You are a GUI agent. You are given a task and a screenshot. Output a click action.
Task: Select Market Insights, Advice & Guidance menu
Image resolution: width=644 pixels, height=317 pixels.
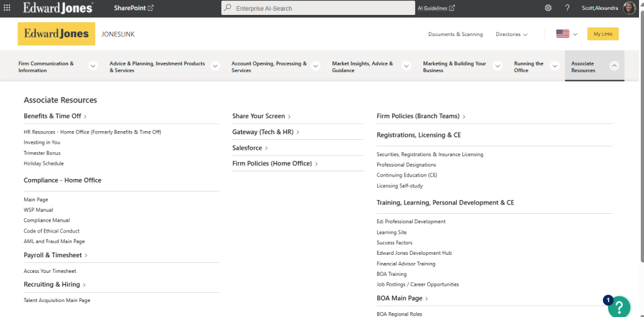pos(362,67)
